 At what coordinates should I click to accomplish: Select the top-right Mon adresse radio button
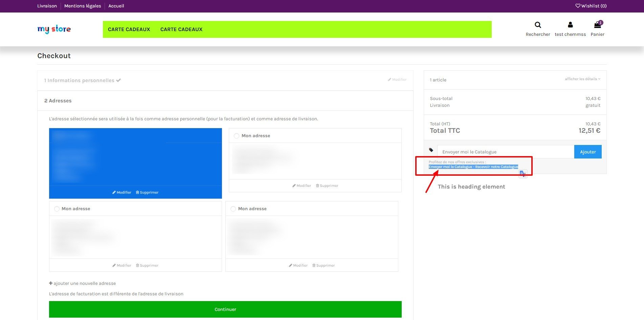(237, 136)
